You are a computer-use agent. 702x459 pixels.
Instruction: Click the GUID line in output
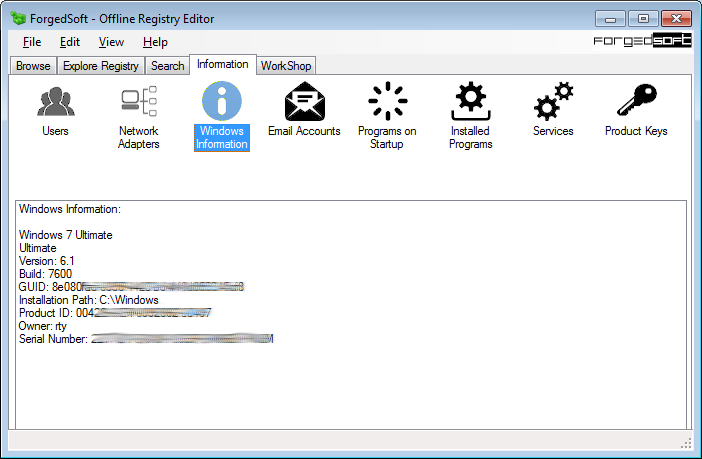(131, 287)
